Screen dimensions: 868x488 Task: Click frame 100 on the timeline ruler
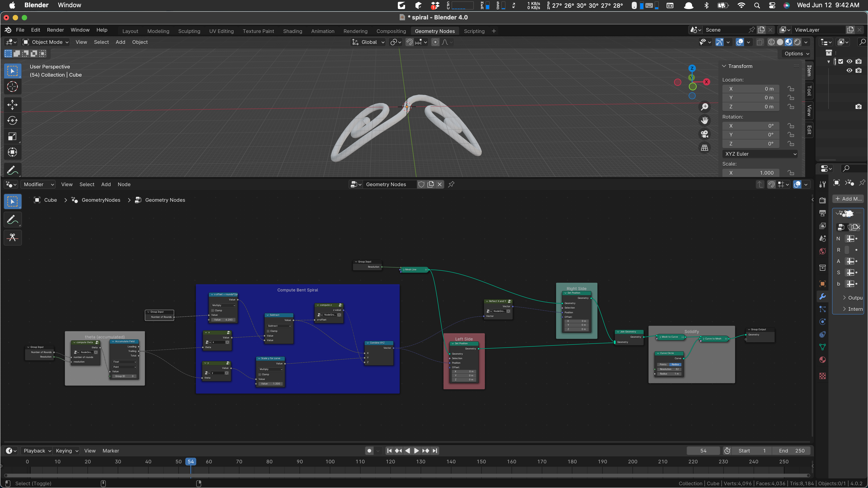pyautogui.click(x=330, y=461)
